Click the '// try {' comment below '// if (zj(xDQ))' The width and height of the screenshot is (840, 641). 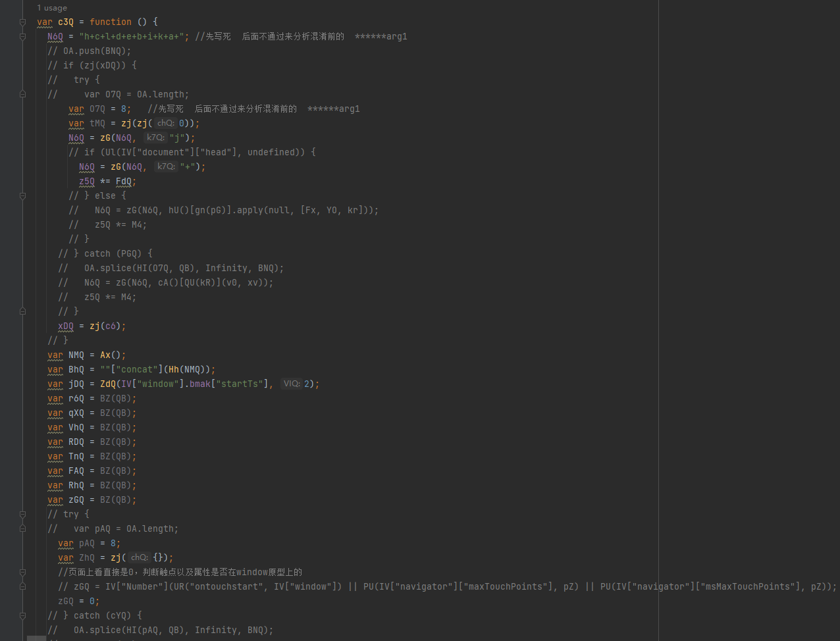[74, 80]
